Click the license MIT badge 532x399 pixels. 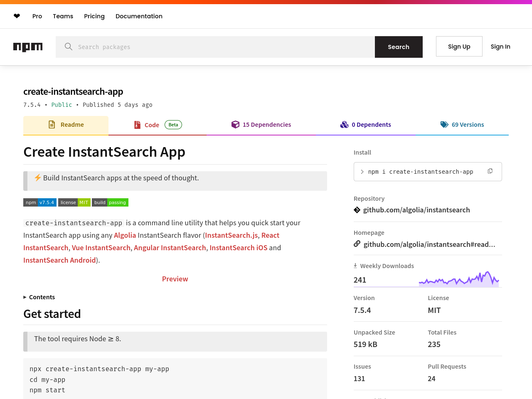(x=74, y=202)
